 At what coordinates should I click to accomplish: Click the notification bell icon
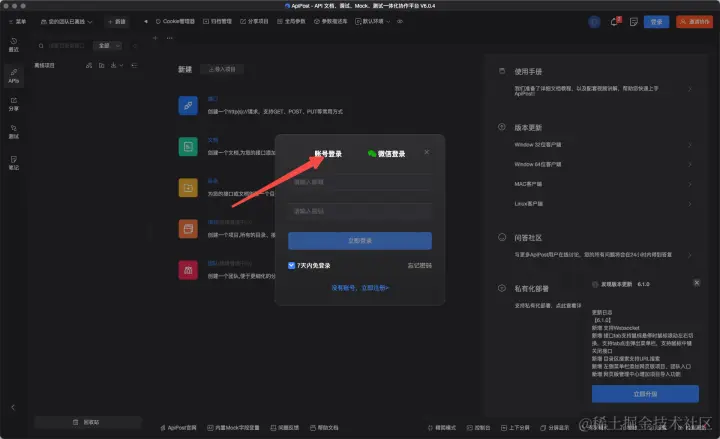point(615,22)
